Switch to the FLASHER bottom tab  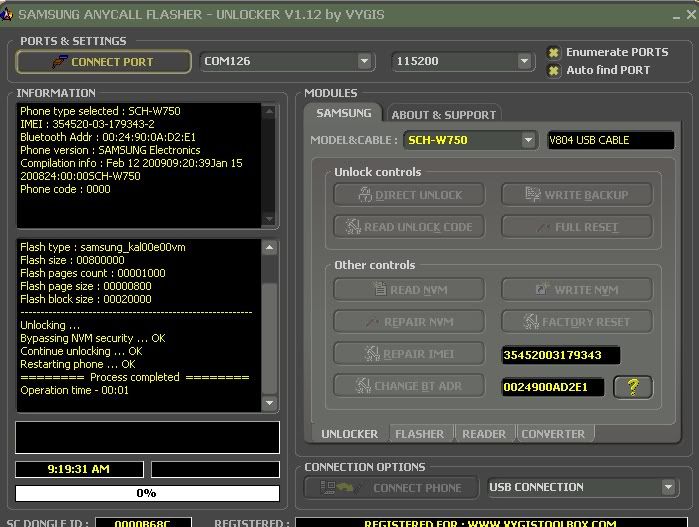point(419,434)
